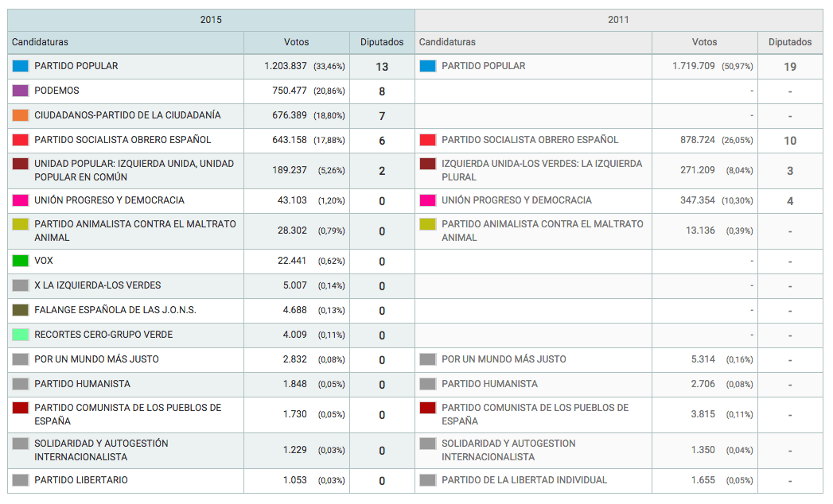Click the Diputados column header under 2015
This screenshot has height=504, width=833.
pyautogui.click(x=382, y=42)
